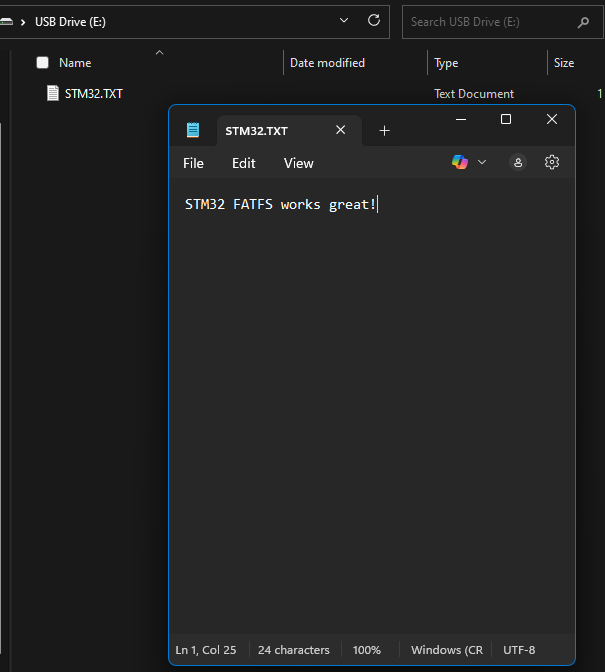Click the UTF-8 encoding entry
Viewport: 605px width, 672px height.
pyautogui.click(x=519, y=650)
